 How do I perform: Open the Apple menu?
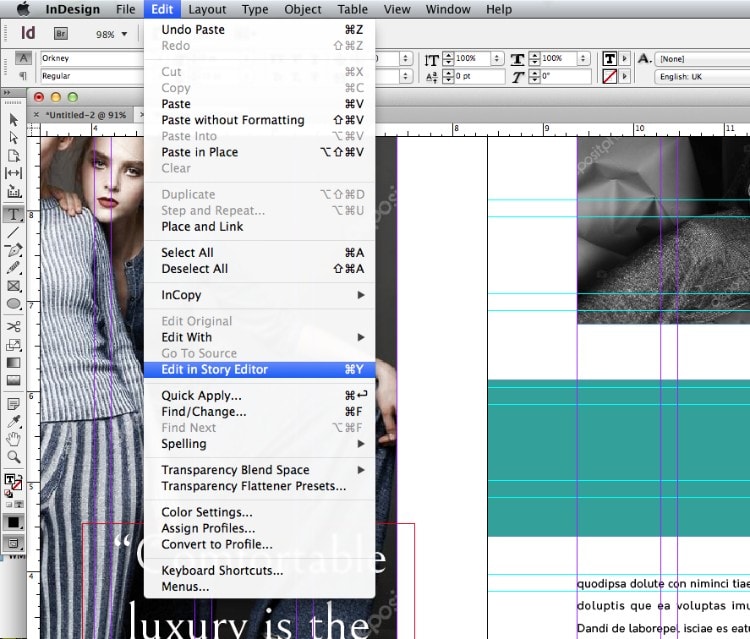22,9
